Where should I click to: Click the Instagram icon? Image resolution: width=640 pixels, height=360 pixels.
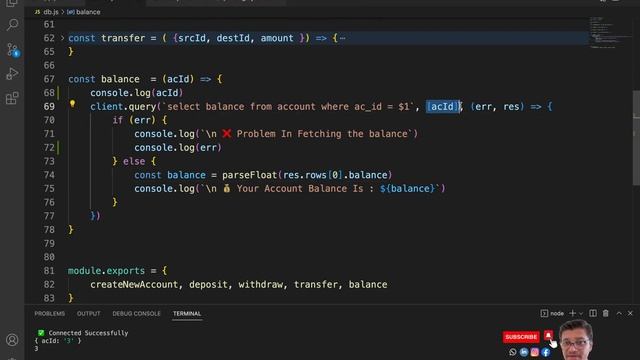[x=535, y=352]
